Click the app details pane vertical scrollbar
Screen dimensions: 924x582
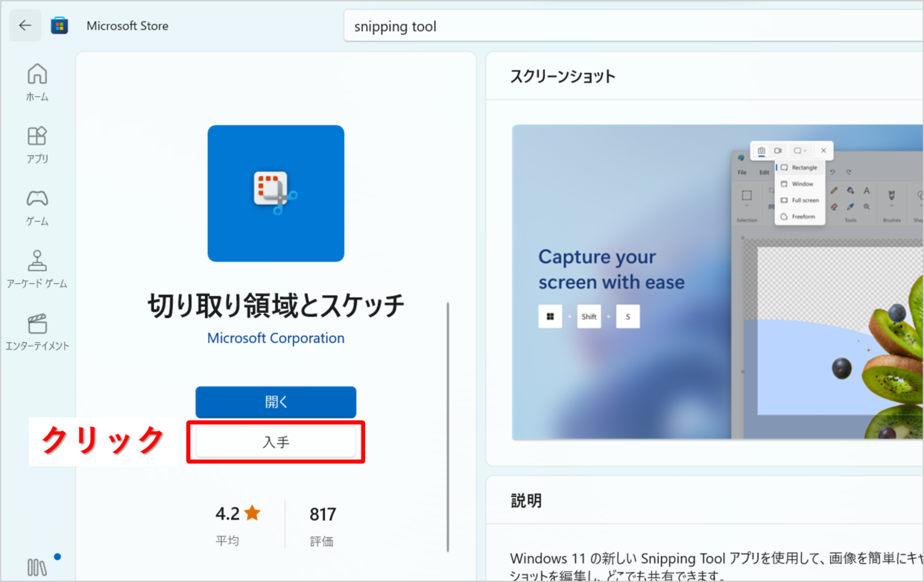tap(448, 427)
